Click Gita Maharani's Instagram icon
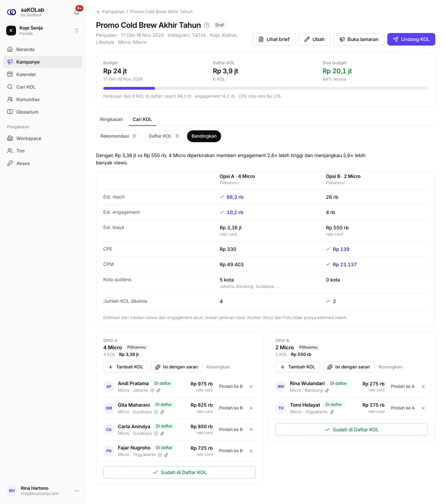445x504 pixels. [x=156, y=412]
